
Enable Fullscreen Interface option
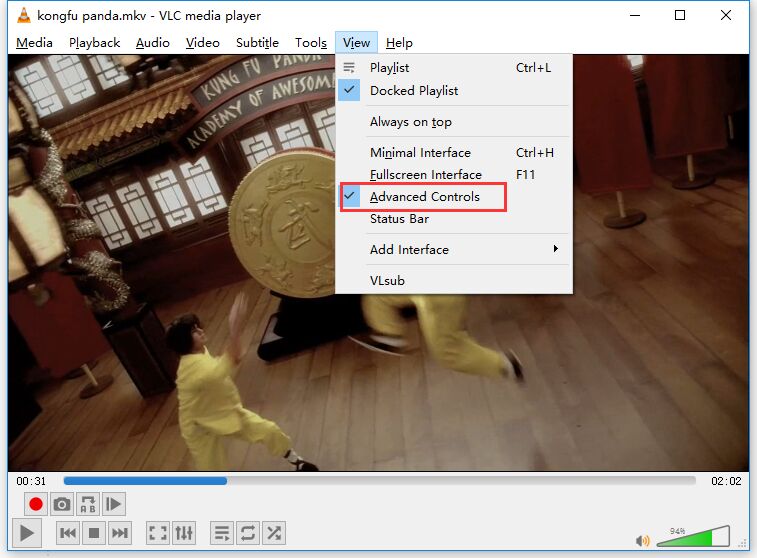coord(454,175)
